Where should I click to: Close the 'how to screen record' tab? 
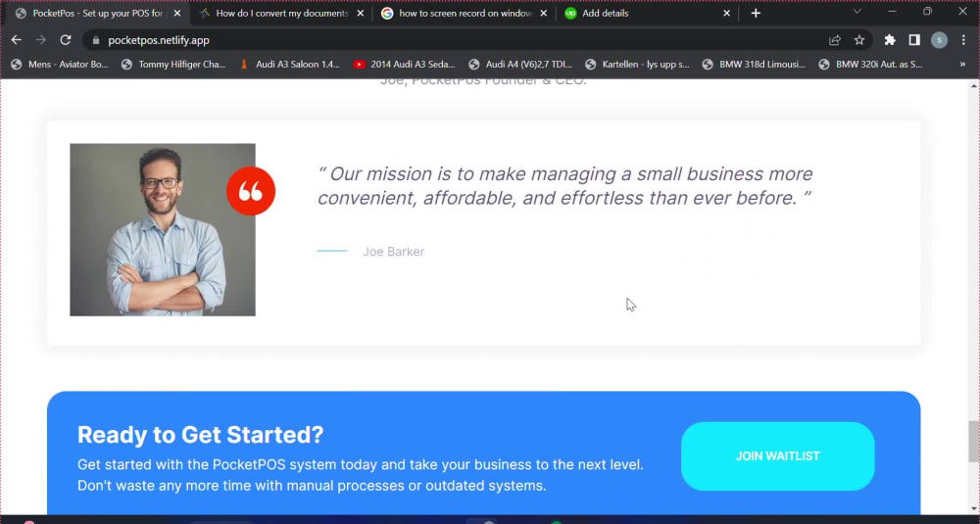[543, 13]
